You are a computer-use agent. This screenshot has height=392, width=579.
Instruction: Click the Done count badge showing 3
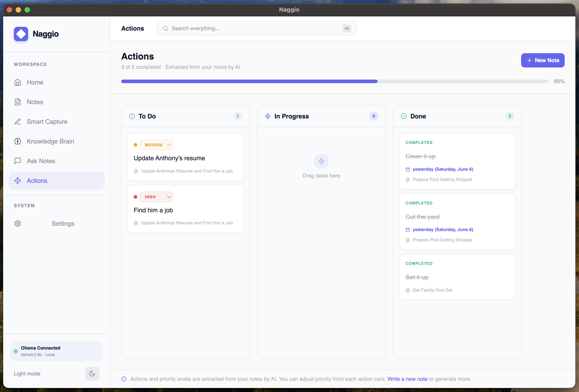(509, 116)
